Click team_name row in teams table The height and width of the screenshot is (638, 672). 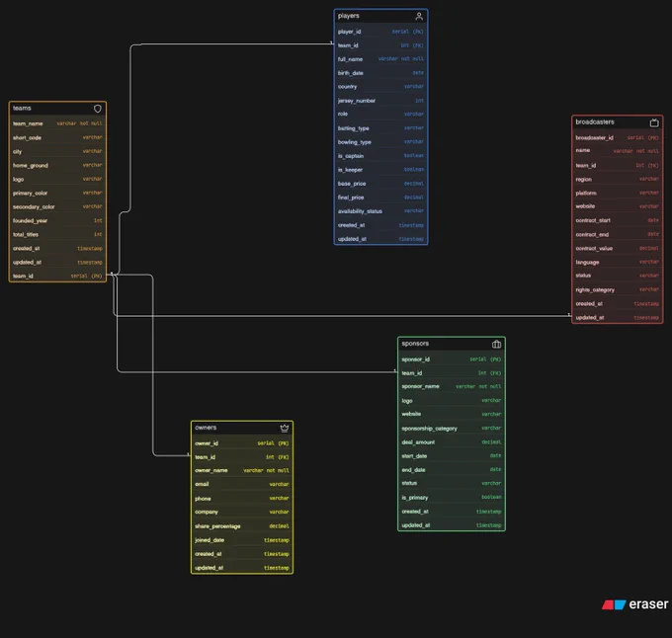click(x=57, y=123)
